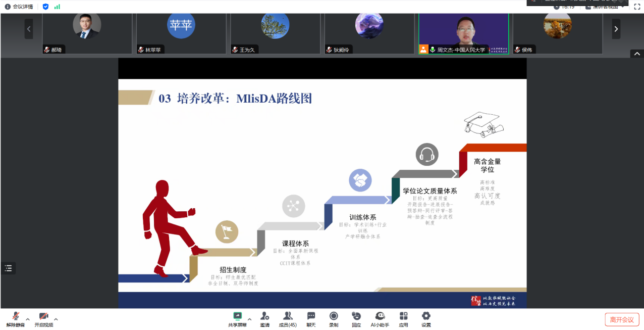Open the 设置 settings gear

426,316
